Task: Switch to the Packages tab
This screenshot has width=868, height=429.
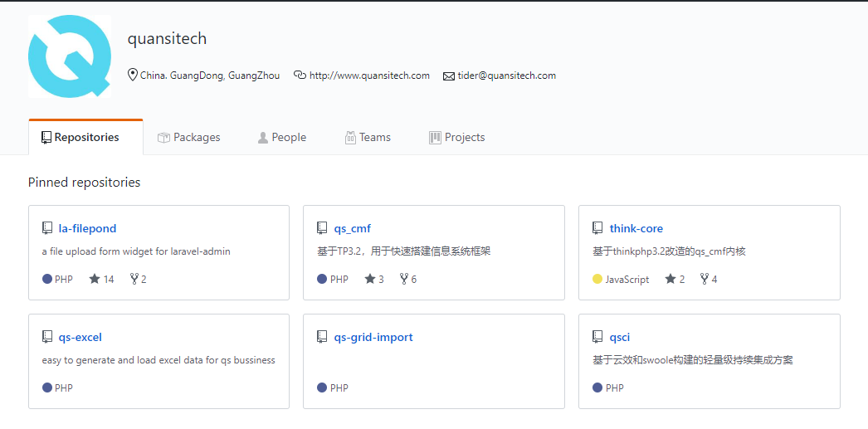Action: [x=189, y=138]
